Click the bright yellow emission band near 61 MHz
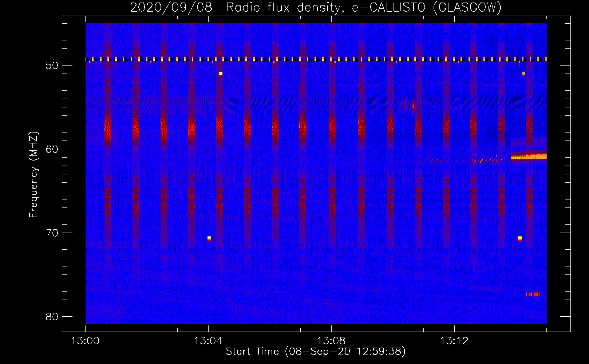 click(x=529, y=157)
